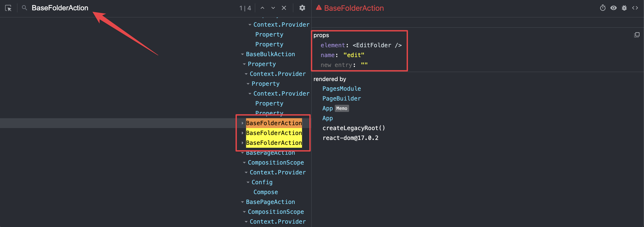Screen dimensions: 644x227
Task: Collapse the Config tree node
Action: [x=248, y=182]
